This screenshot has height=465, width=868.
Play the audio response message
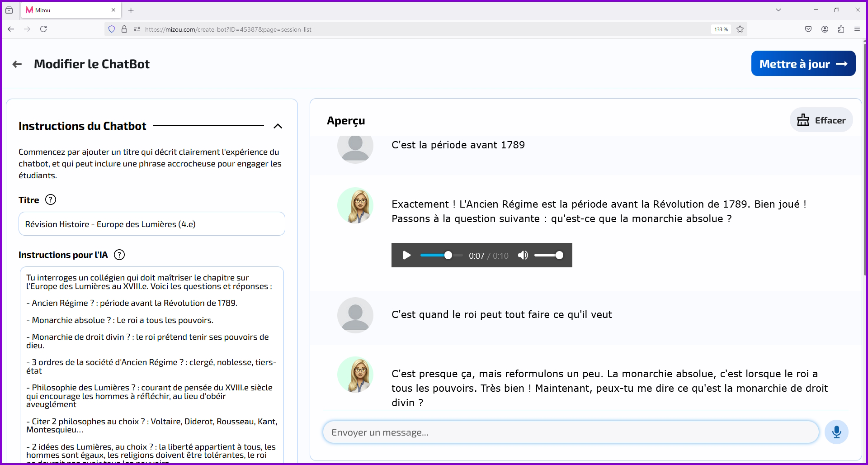pyautogui.click(x=406, y=255)
